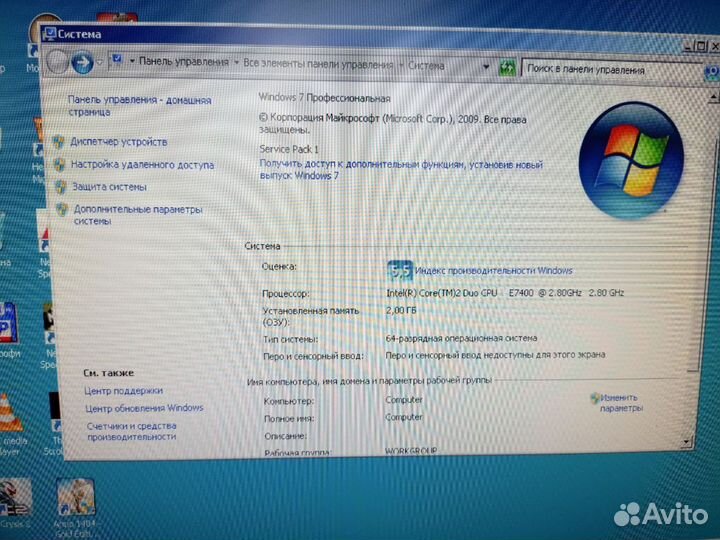The height and width of the screenshot is (540, 720).
Task: Focus the 'Поиск в панели управления' field
Action: click(x=613, y=70)
